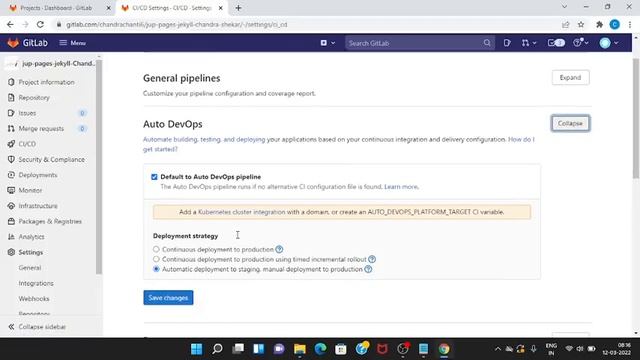Open Integrations under Settings
This screenshot has height=360, width=640.
tap(36, 283)
